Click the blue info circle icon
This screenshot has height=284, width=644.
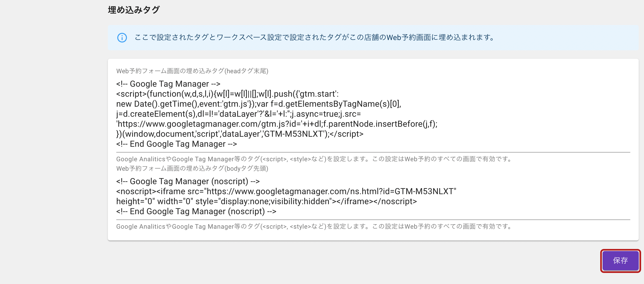pos(122,38)
